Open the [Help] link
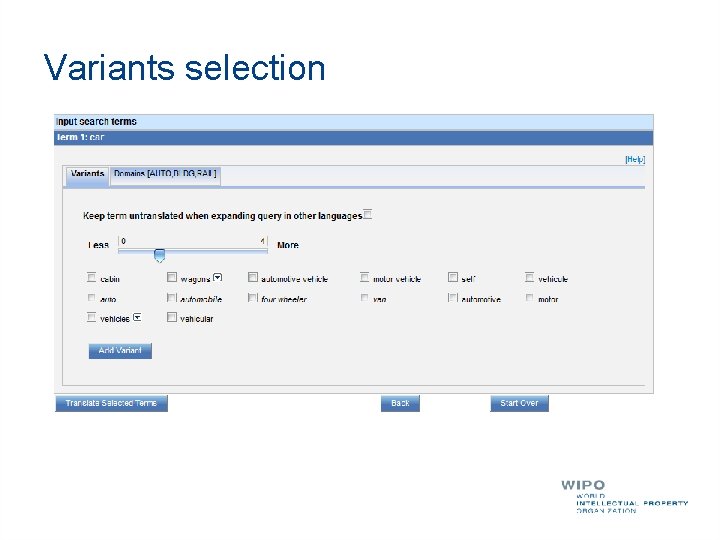The height and width of the screenshot is (540, 720). pos(635,159)
